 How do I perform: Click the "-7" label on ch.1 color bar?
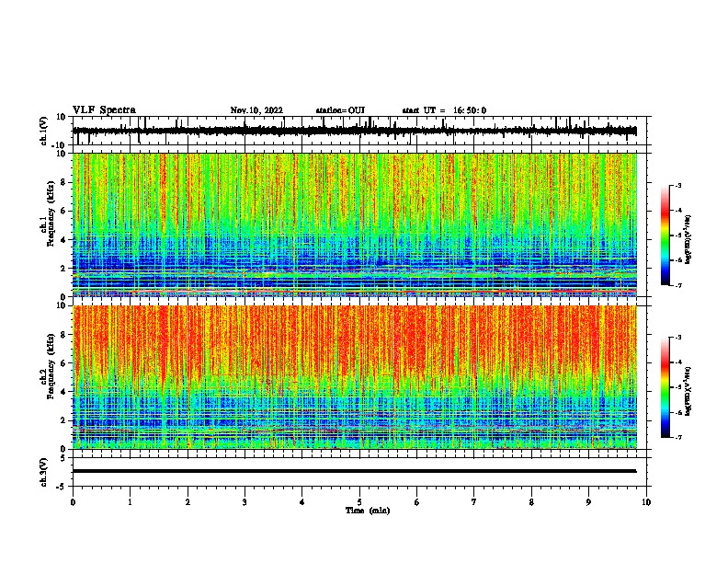(677, 285)
